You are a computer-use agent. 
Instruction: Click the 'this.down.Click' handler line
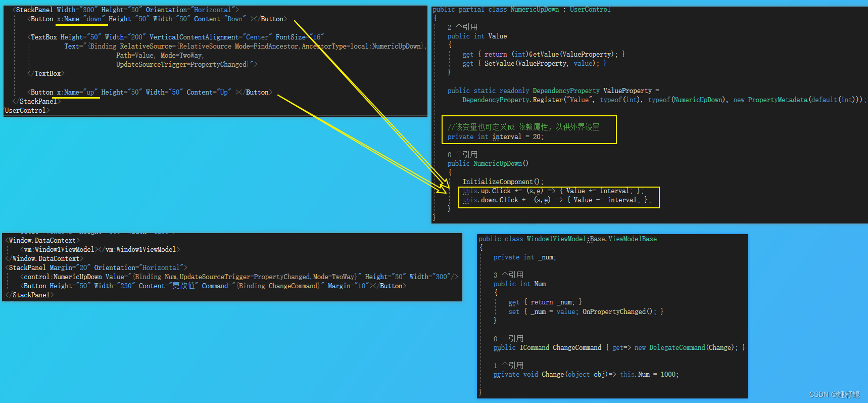(x=557, y=200)
